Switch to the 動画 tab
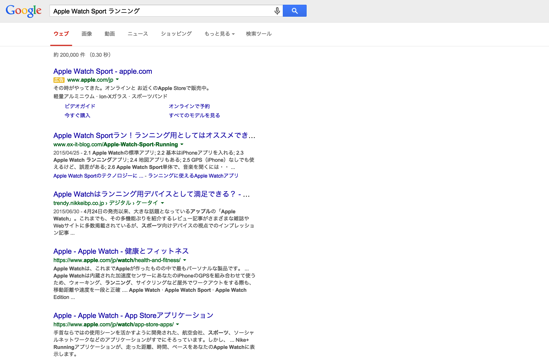The height and width of the screenshot is (360, 549). 110,34
